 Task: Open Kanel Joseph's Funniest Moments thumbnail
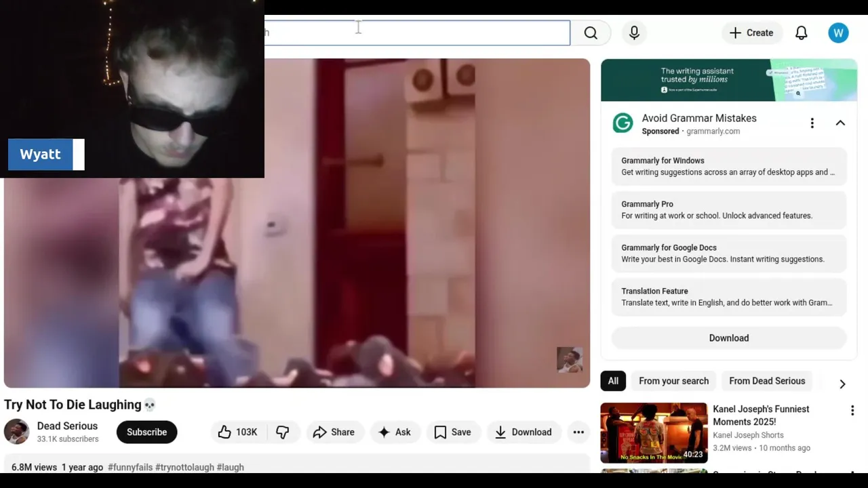coord(654,433)
